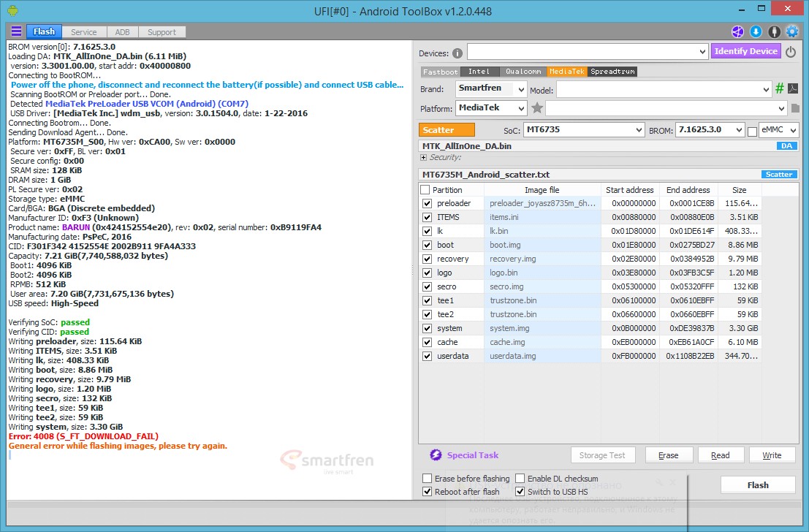Image resolution: width=809 pixels, height=532 pixels.
Task: Expand the Security section
Action: 424,157
